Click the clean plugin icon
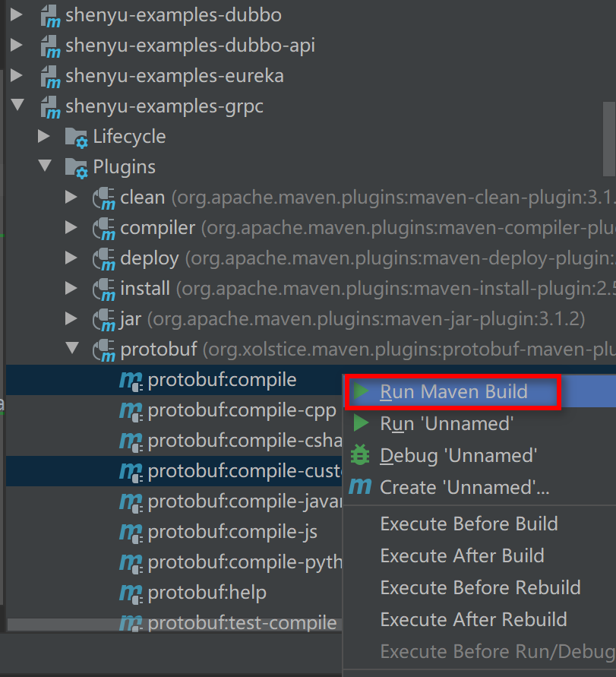This screenshot has width=616, height=677. pyautogui.click(x=103, y=198)
